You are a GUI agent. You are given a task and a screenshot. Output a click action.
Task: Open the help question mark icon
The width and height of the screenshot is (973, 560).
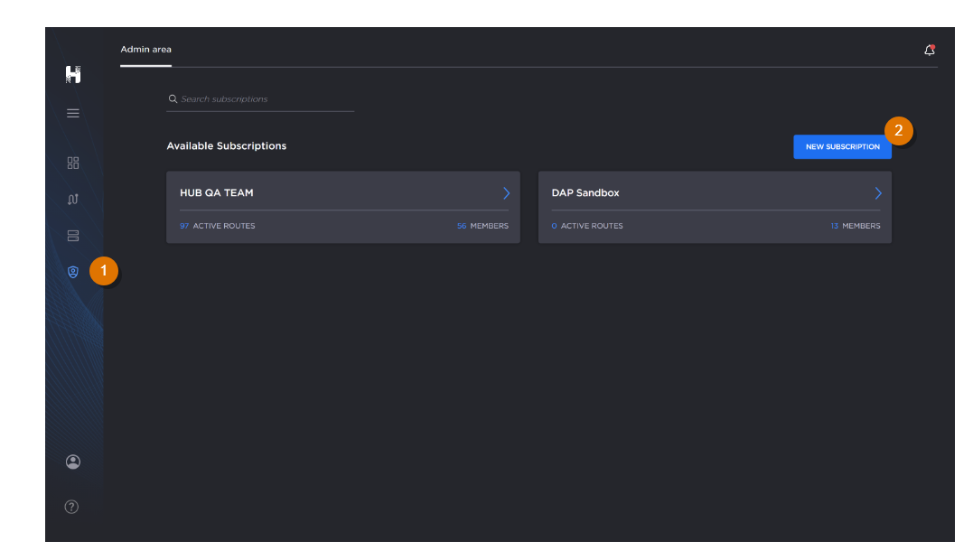click(x=73, y=507)
